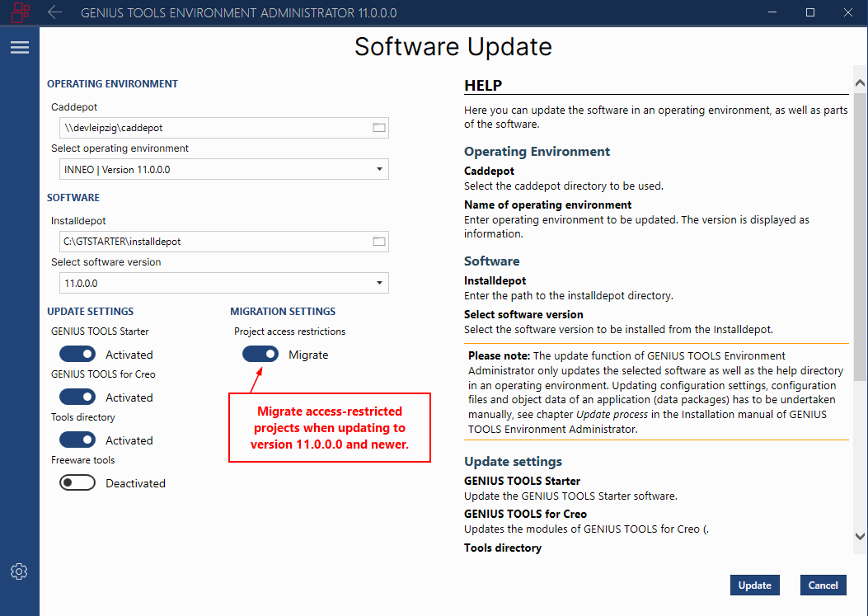
Task: Click the Software Update page title
Action: [x=453, y=46]
